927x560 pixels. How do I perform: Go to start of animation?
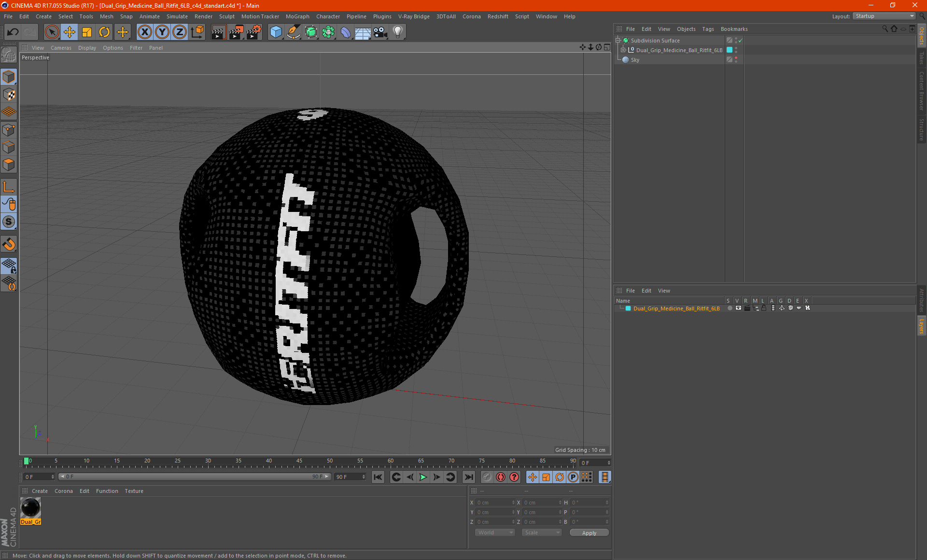tap(378, 477)
